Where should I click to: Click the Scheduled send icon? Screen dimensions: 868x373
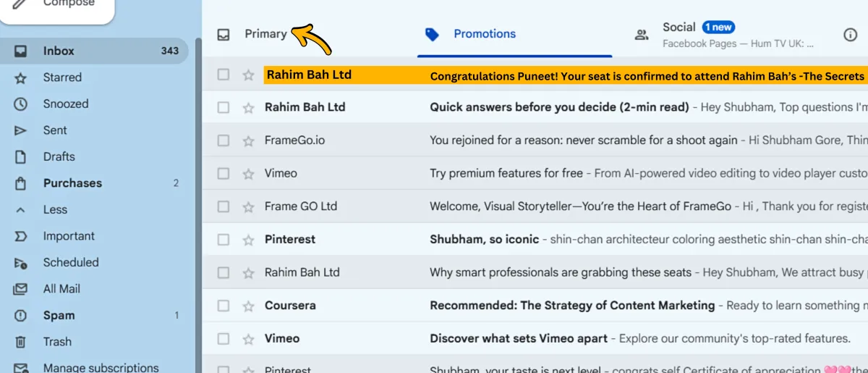pyautogui.click(x=21, y=262)
